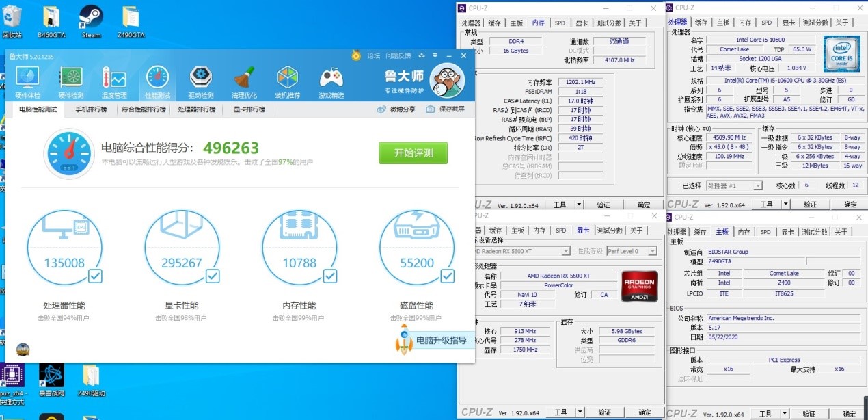Select the Z490GTA folder on the desktop

(x=131, y=22)
